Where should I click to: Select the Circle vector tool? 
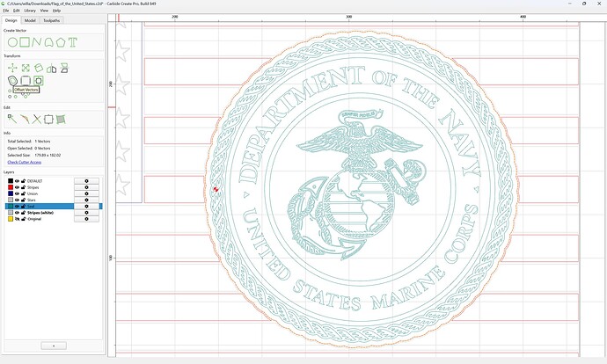point(12,42)
